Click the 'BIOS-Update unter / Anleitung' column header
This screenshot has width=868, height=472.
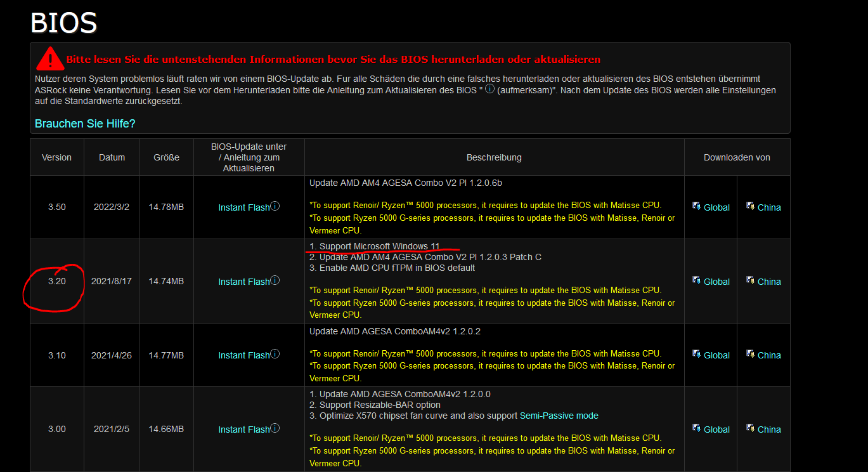click(x=249, y=157)
